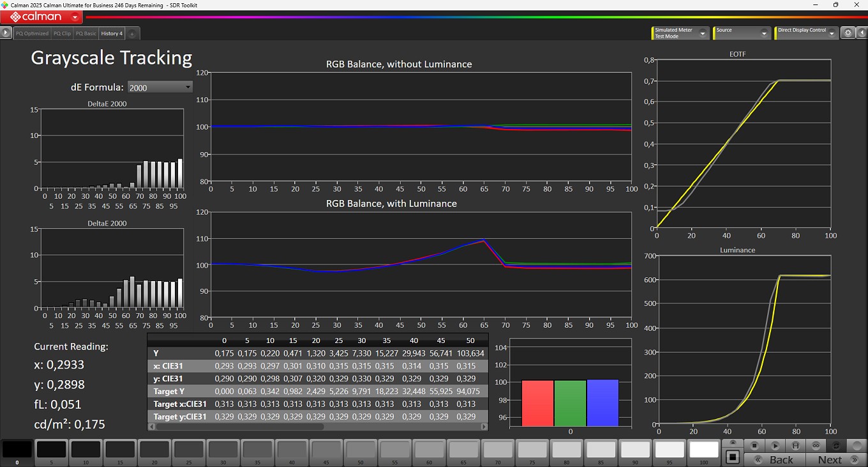Image resolution: width=868 pixels, height=467 pixels.
Task: Switch to the PQ Optimized tab
Action: click(x=32, y=33)
